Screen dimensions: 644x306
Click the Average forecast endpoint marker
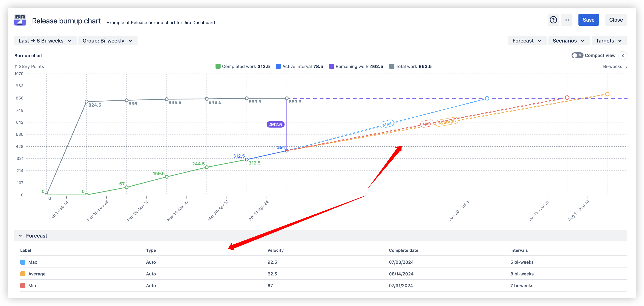click(607, 94)
